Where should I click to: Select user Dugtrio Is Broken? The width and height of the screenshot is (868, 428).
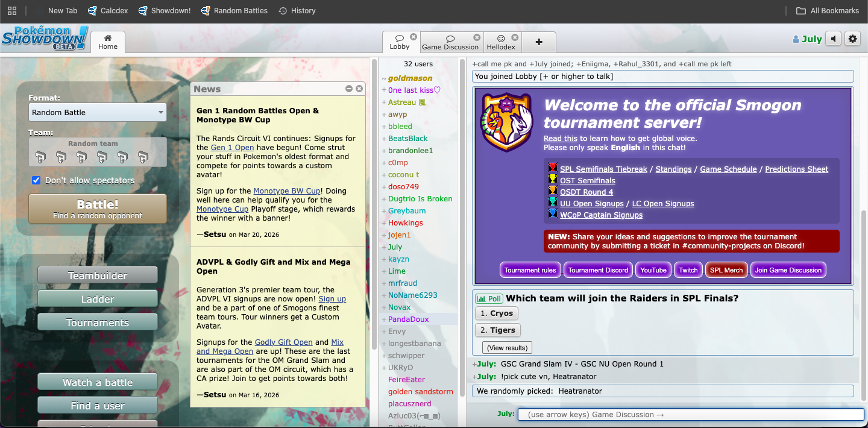click(420, 199)
